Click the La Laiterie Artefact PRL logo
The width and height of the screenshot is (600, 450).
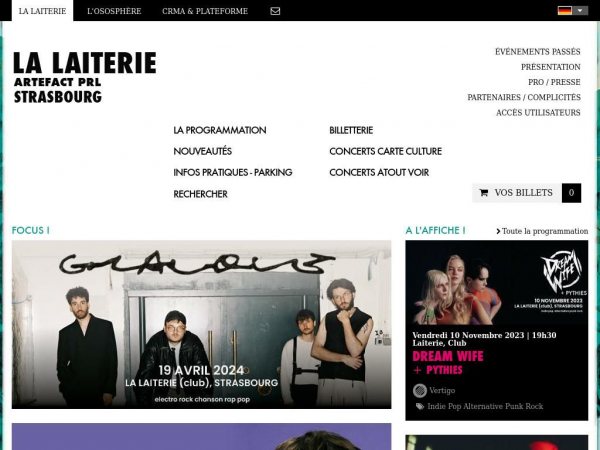pos(85,78)
